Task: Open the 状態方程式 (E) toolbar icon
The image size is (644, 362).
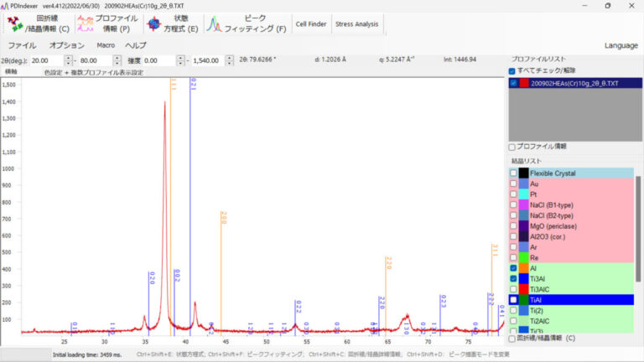Action: coord(172,23)
